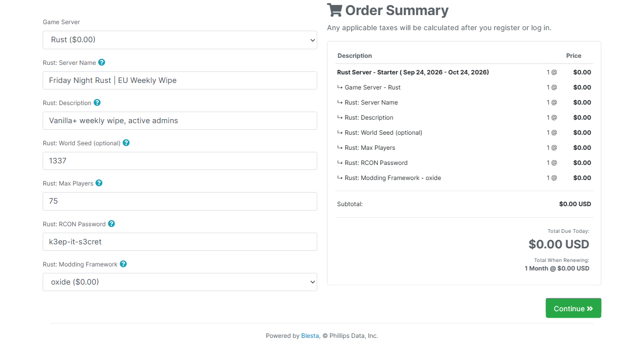Click help icon beside Rust: Server Name
This screenshot has width=644, height=362.
click(102, 62)
